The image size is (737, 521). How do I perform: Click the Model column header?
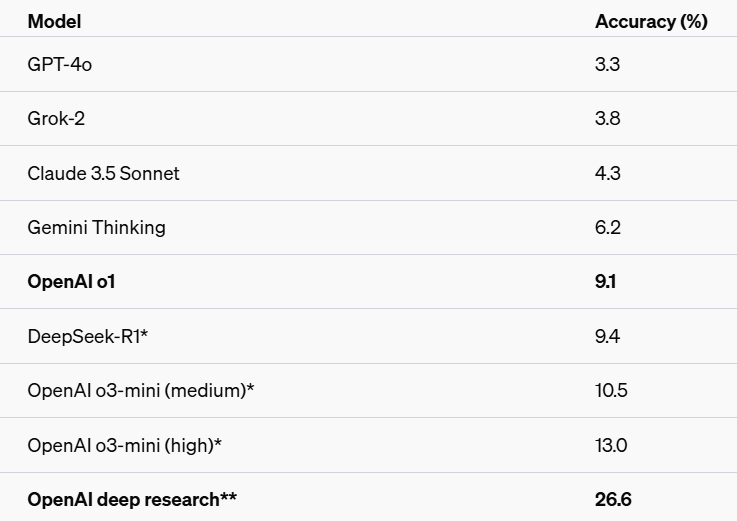[x=54, y=22]
